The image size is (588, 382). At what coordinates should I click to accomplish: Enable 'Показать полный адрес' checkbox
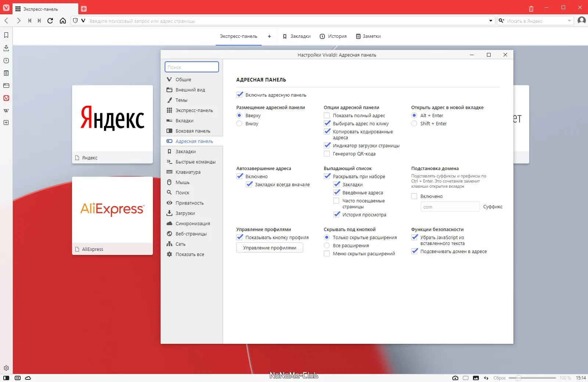(327, 115)
